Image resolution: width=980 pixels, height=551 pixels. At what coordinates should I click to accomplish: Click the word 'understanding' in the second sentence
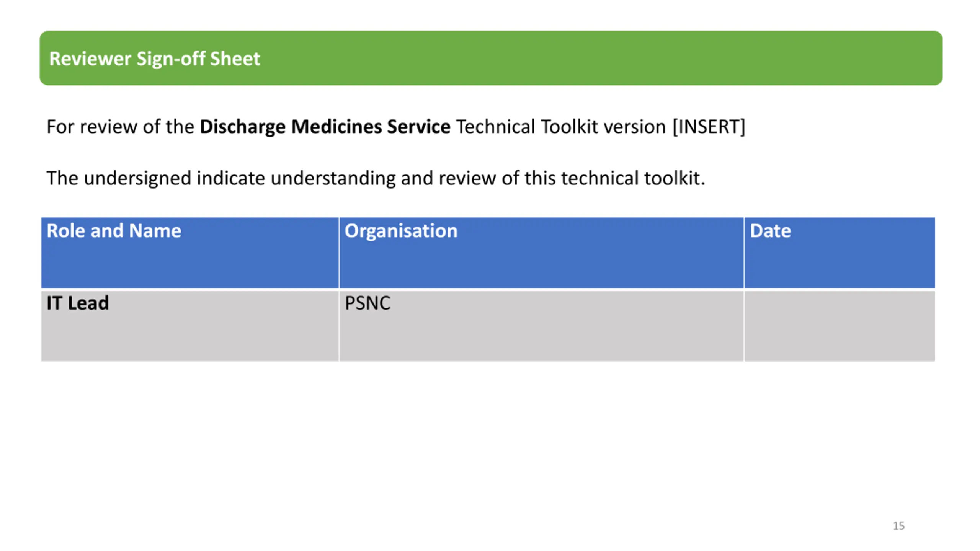(x=333, y=178)
